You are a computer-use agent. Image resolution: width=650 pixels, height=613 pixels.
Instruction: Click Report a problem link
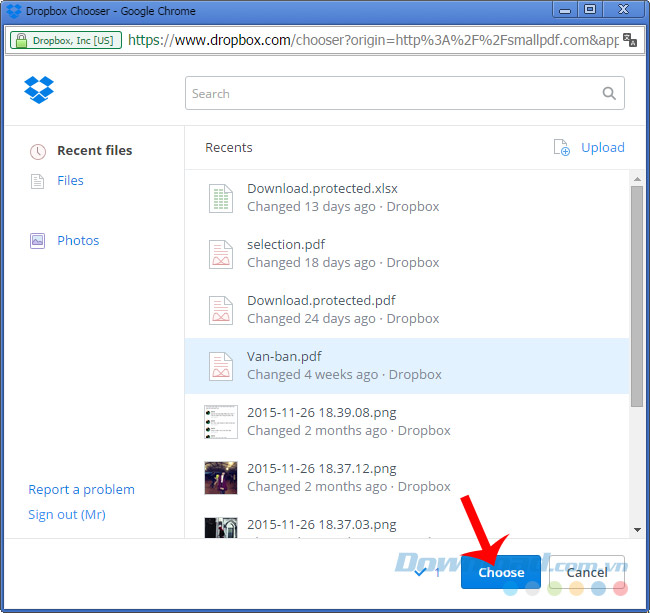point(81,489)
